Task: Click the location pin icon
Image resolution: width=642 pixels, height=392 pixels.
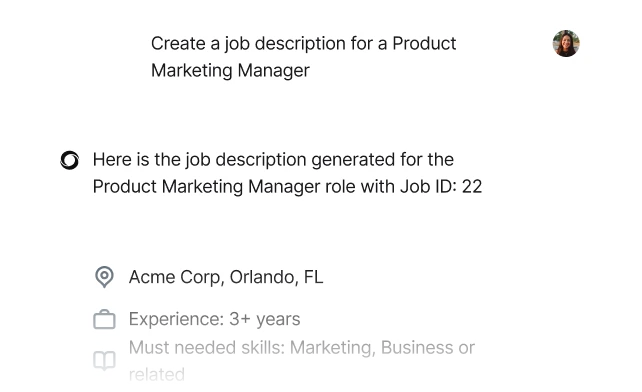Action: click(104, 277)
